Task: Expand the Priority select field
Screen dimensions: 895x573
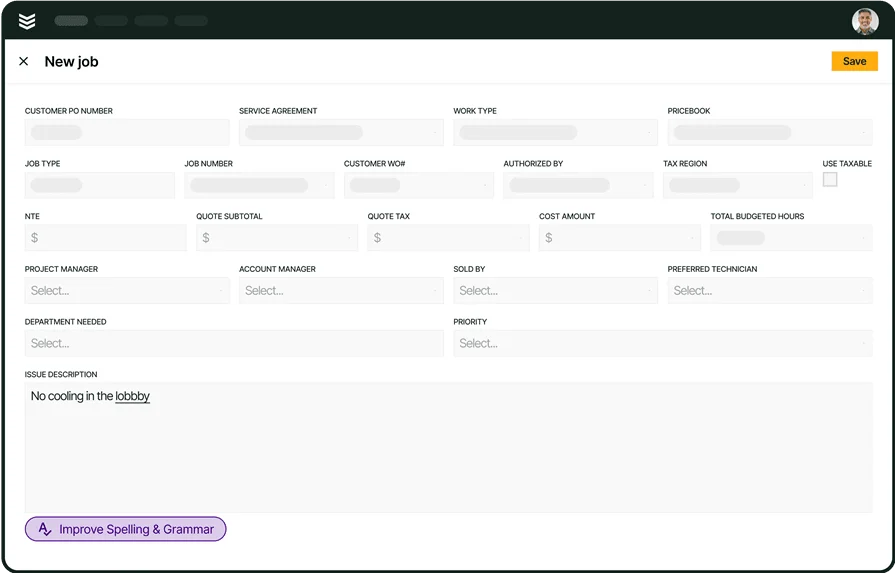Action: click(662, 344)
